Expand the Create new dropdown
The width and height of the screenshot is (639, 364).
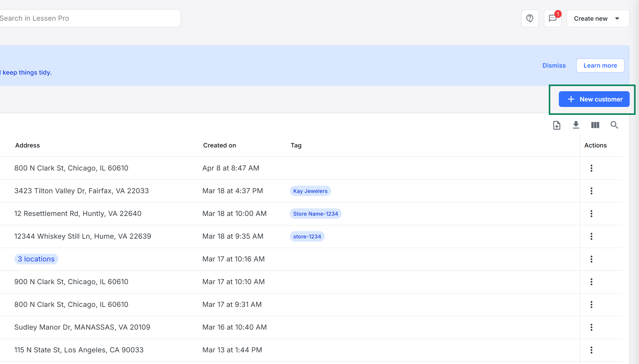point(598,18)
